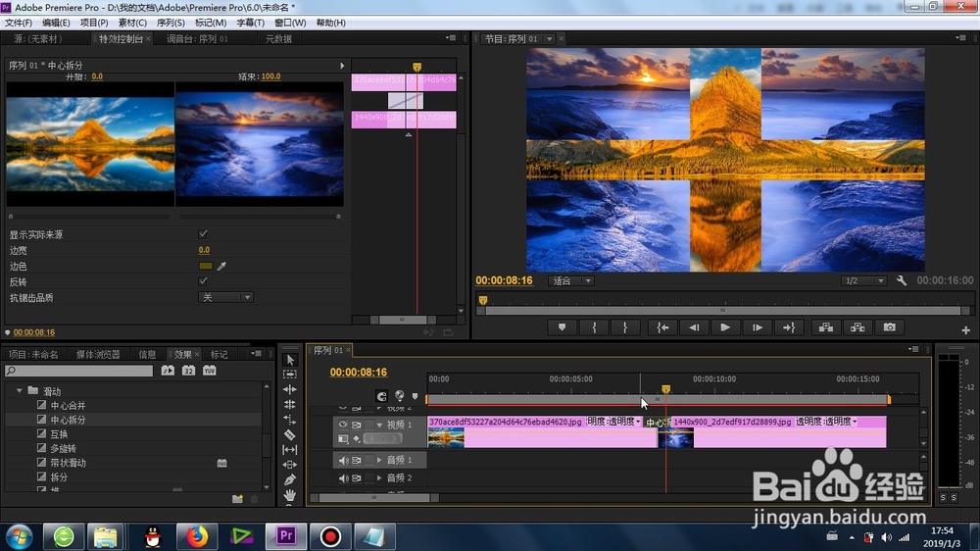Switch to 特效控制台 tab
980x551 pixels.
click(122, 39)
